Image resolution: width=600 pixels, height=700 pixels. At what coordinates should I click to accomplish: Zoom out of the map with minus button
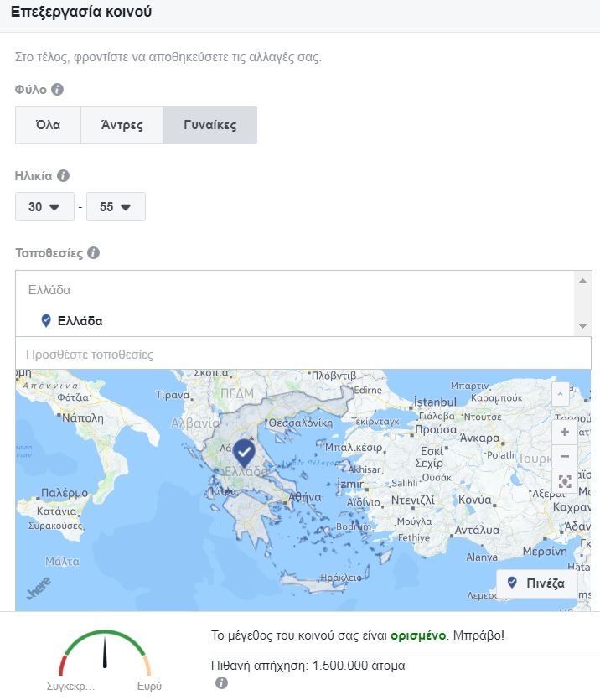point(564,457)
